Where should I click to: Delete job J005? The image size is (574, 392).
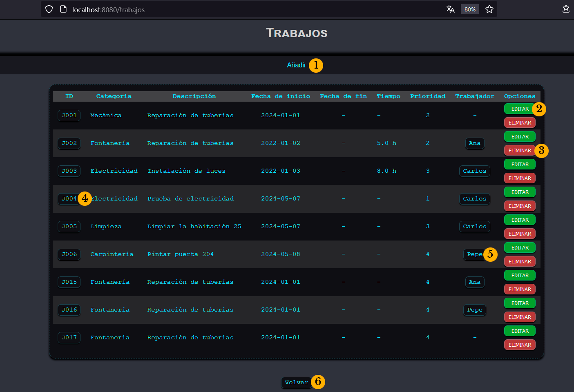(x=520, y=234)
